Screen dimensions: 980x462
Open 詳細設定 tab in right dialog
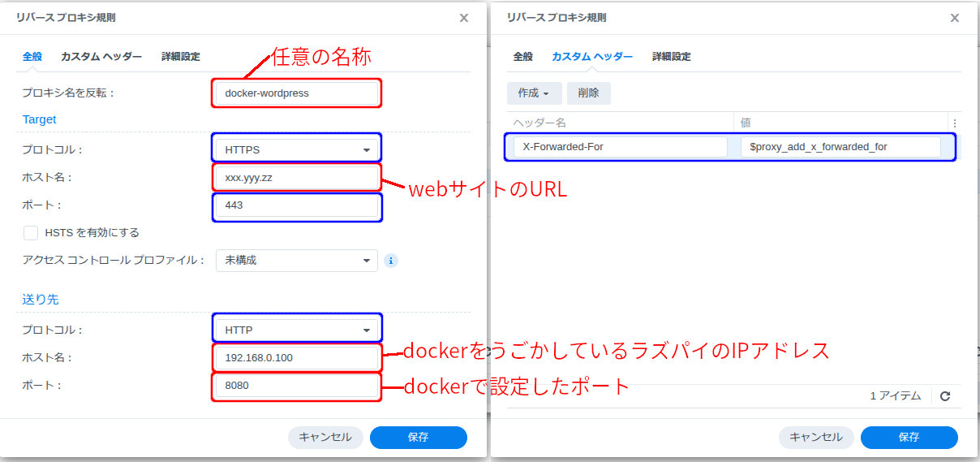pyautogui.click(x=671, y=57)
